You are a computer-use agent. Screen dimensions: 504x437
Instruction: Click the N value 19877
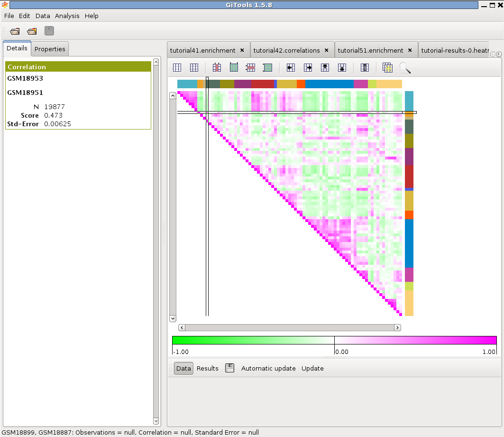pyautogui.click(x=55, y=107)
